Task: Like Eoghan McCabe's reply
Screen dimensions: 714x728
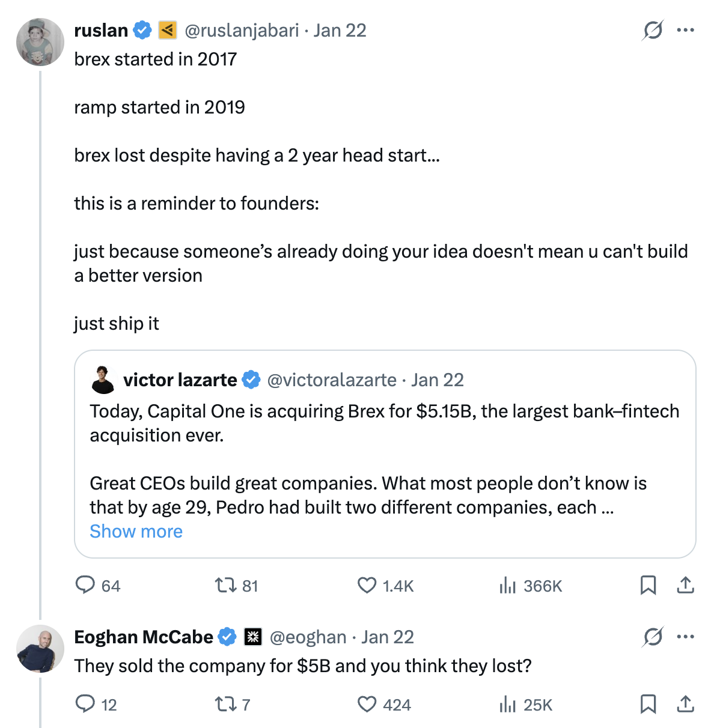Action: [367, 704]
